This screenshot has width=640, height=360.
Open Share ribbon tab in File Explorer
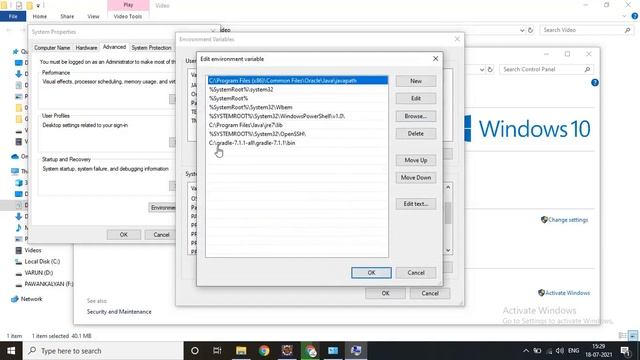[67, 16]
